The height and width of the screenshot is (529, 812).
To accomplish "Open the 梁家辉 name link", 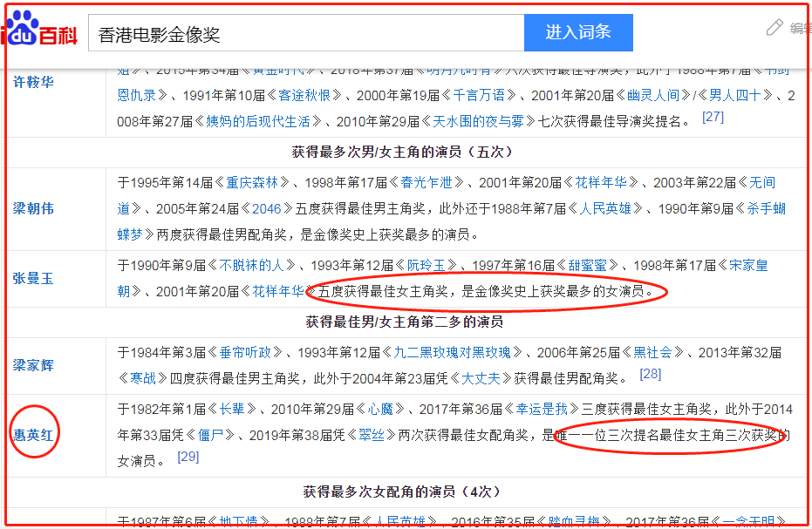I will point(33,365).
